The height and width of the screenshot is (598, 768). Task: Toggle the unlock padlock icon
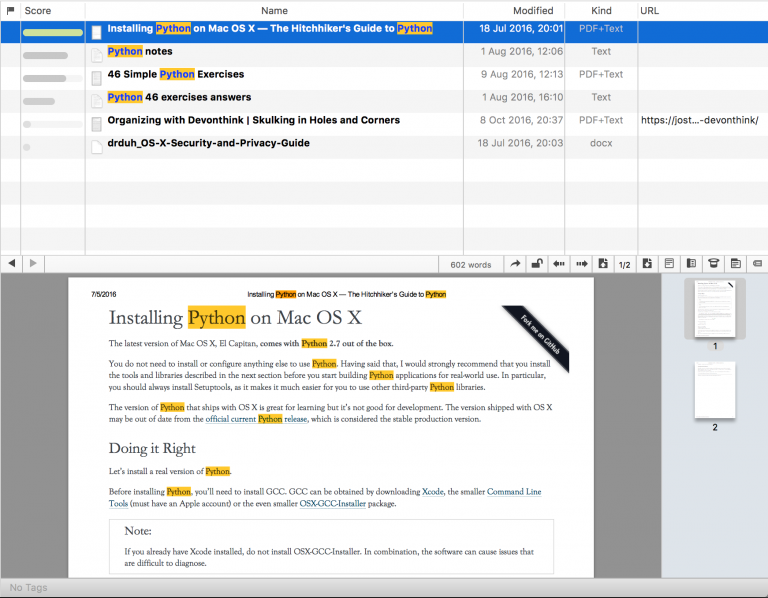(x=537, y=264)
